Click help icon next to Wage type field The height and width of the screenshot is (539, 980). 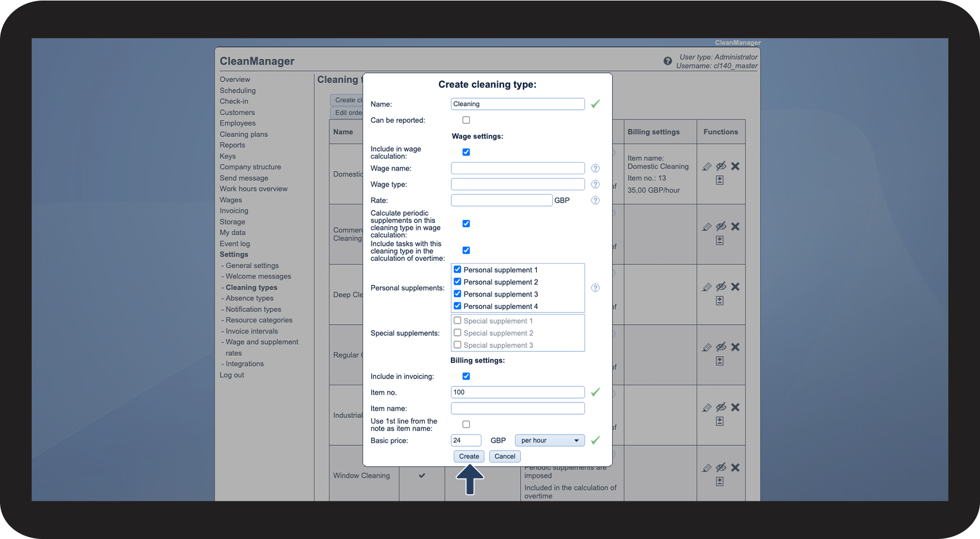595,184
